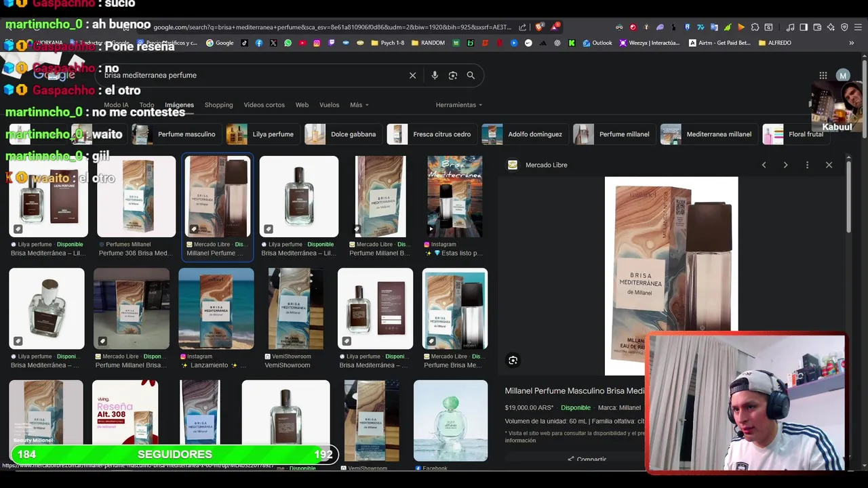Open the green bottle Facebook thumbnail
868x488 pixels.
point(450,420)
